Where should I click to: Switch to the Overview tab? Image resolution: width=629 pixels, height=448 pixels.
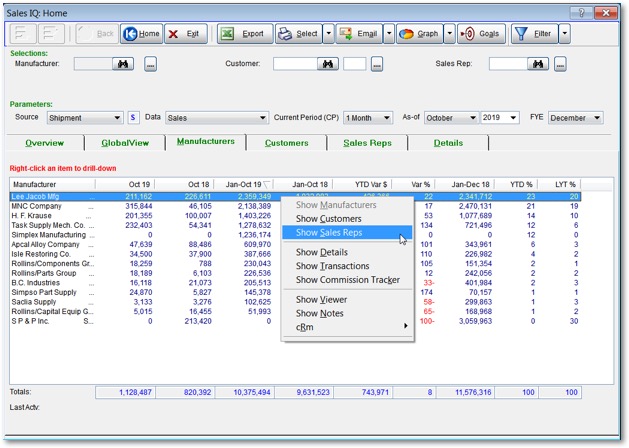(x=45, y=143)
